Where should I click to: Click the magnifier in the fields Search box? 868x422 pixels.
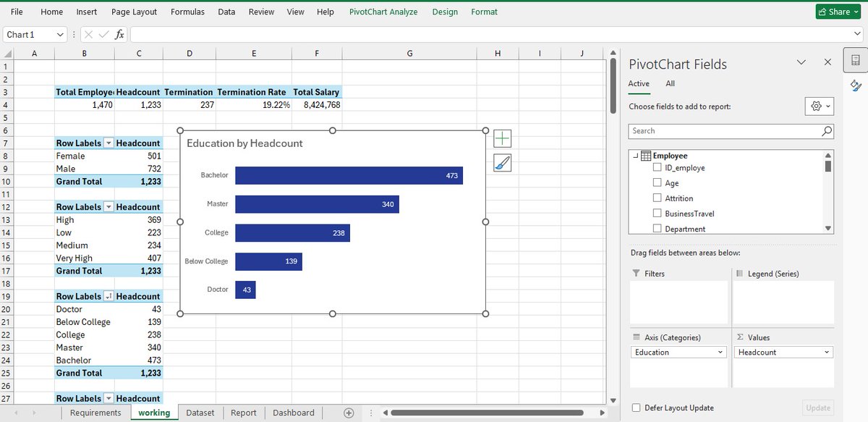tap(825, 131)
